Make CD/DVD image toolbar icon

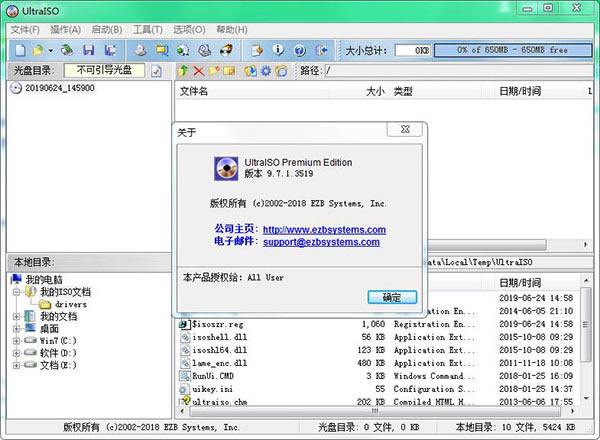coord(140,50)
